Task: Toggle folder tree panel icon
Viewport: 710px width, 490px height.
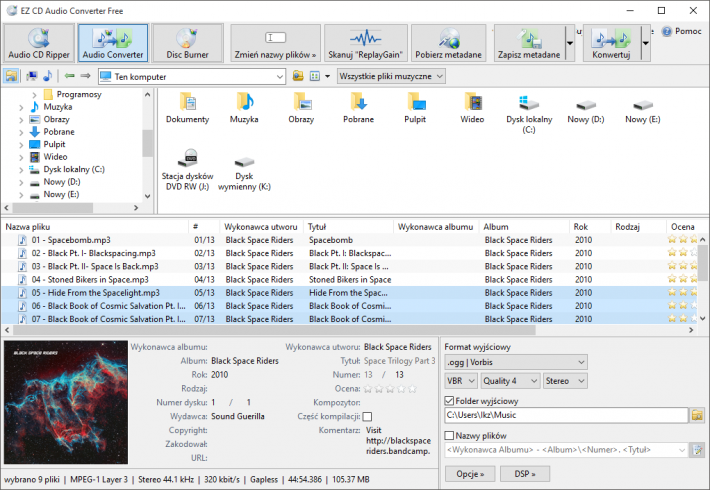Action: coord(11,76)
